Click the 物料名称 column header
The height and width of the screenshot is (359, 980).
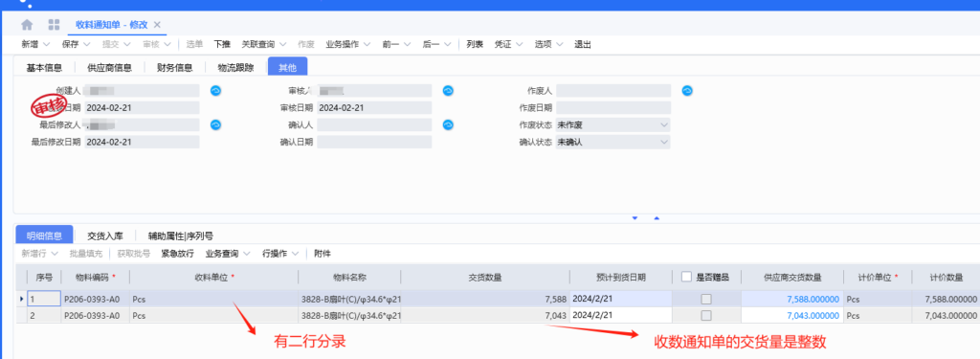coord(349,277)
